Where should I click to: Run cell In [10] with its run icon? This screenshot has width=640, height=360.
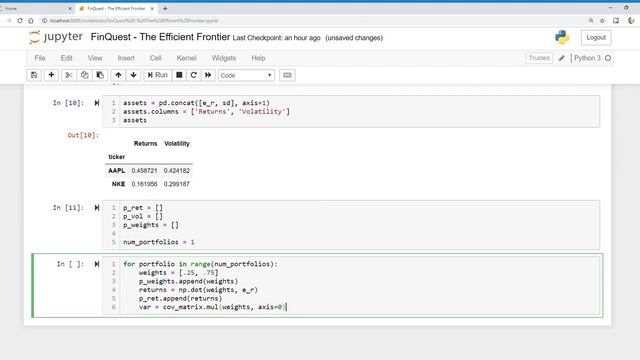(x=97, y=103)
